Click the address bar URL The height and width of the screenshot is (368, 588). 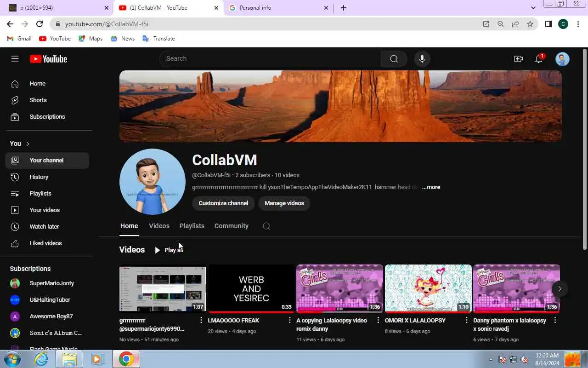tap(107, 24)
